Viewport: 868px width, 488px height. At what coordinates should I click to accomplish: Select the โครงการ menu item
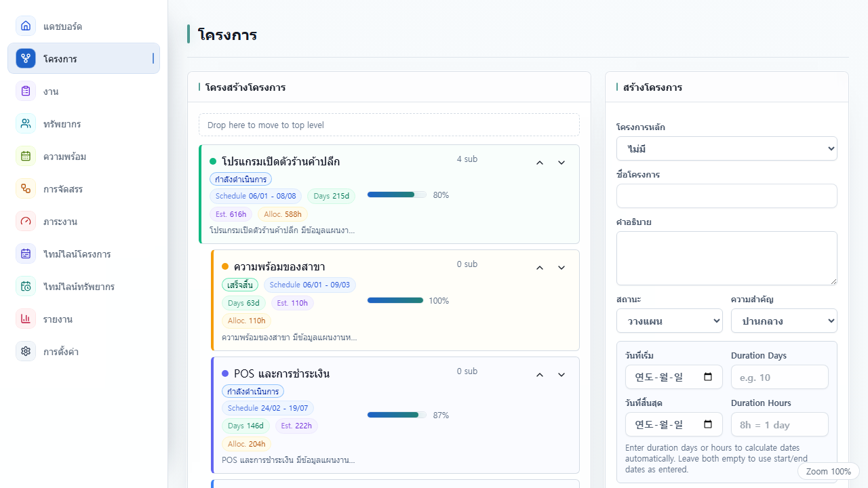click(83, 58)
